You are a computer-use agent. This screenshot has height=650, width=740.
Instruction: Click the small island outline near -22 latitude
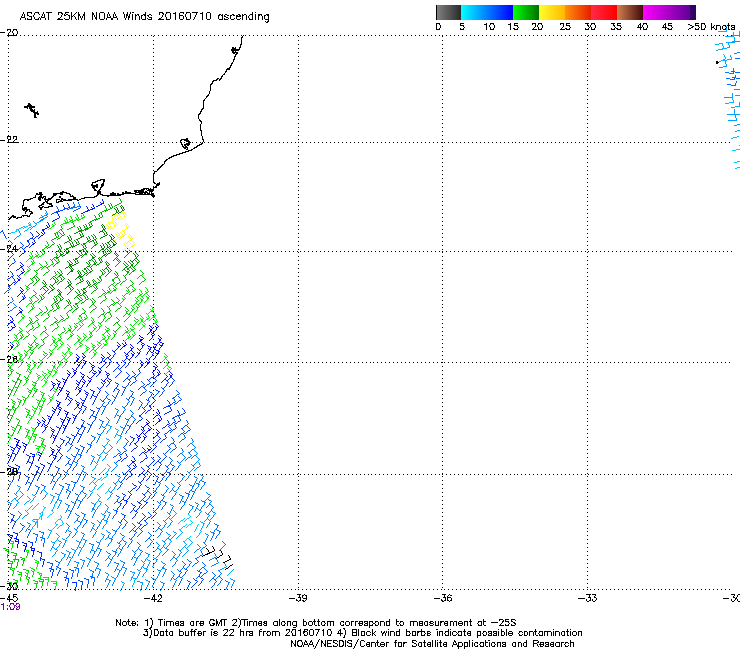186,144
